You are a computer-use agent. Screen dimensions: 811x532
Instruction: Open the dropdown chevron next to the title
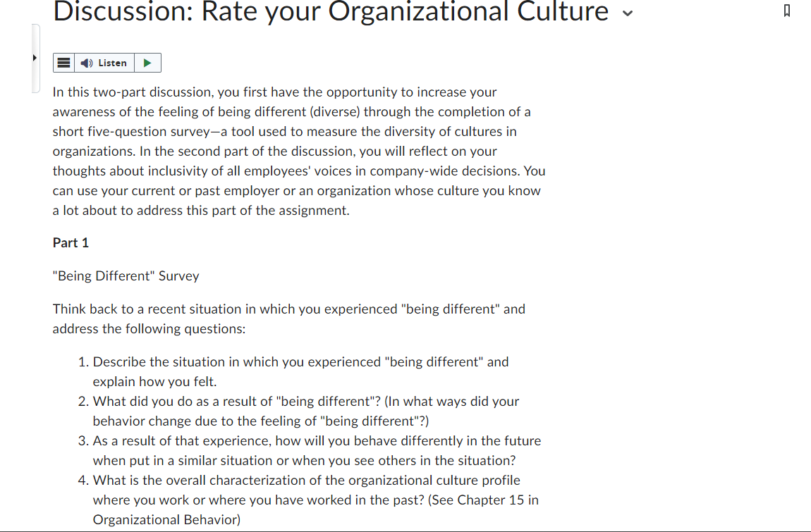click(628, 13)
